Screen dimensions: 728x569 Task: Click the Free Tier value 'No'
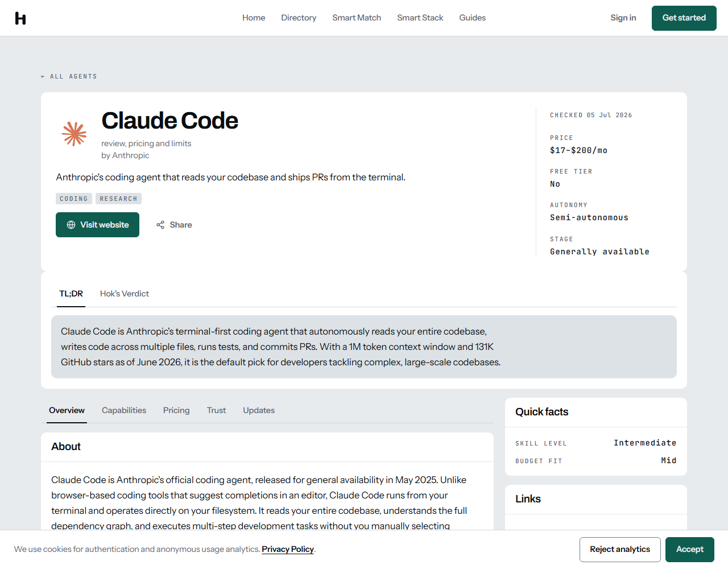(x=555, y=184)
